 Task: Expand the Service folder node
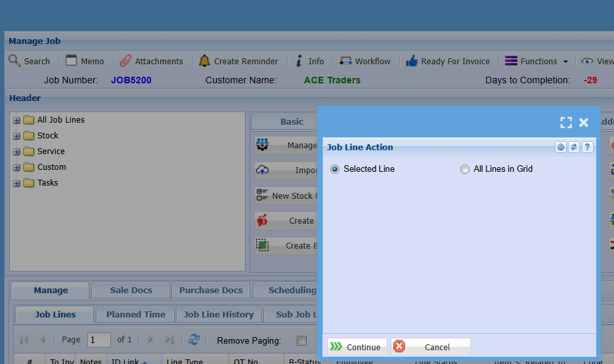tap(16, 152)
